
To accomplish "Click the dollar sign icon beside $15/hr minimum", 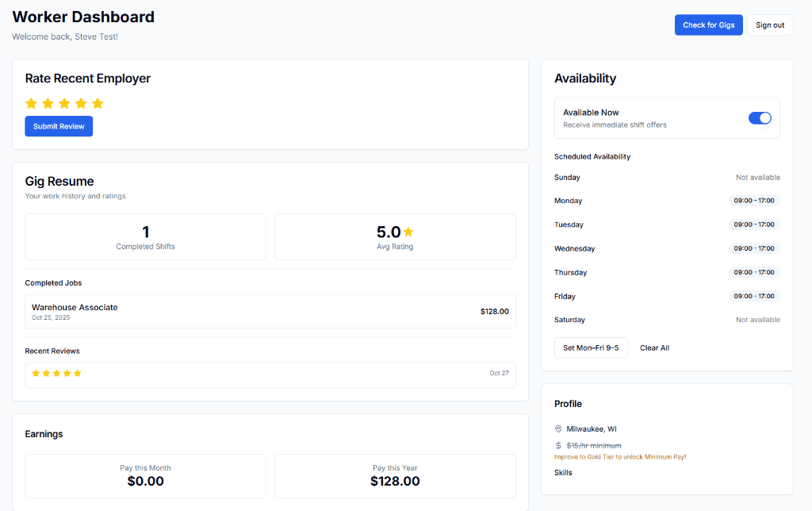I will 558,445.
